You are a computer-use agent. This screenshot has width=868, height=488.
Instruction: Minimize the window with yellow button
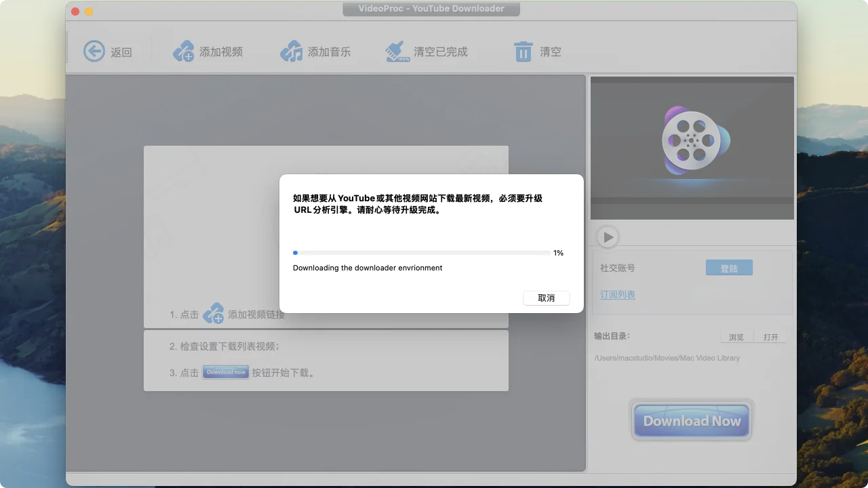[89, 12]
